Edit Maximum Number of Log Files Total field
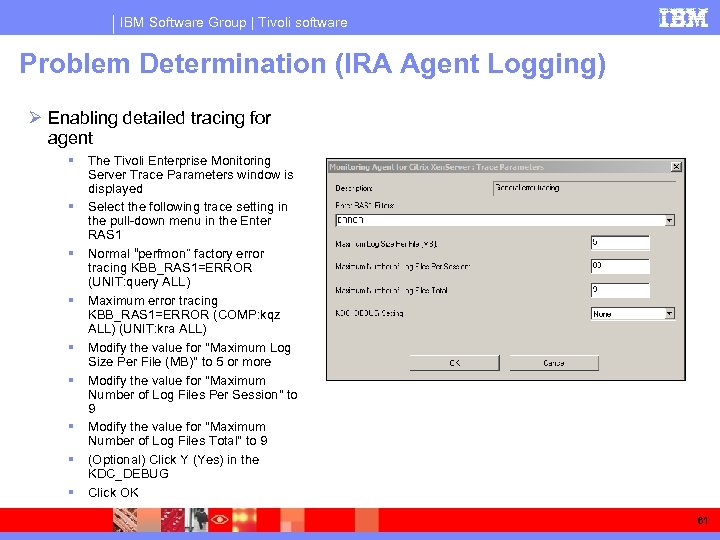This screenshot has width=720, height=540. 620,290
